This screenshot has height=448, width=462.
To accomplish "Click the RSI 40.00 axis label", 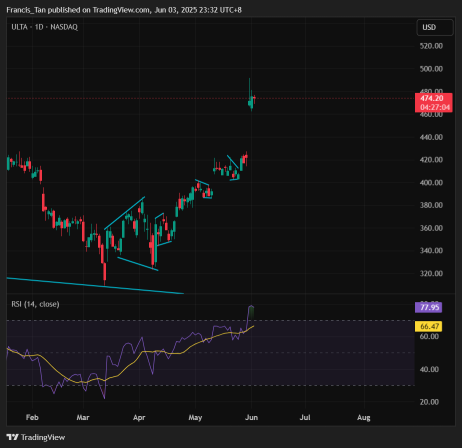I will pyautogui.click(x=429, y=369).
